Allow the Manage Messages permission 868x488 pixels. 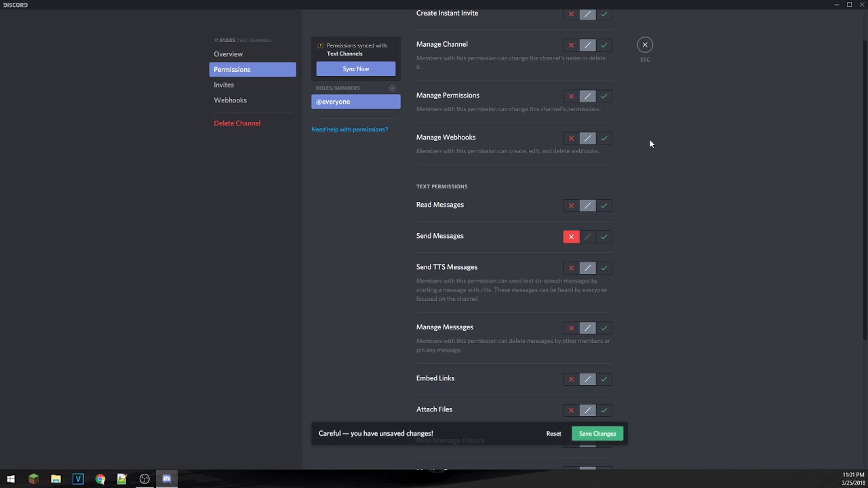(x=604, y=327)
